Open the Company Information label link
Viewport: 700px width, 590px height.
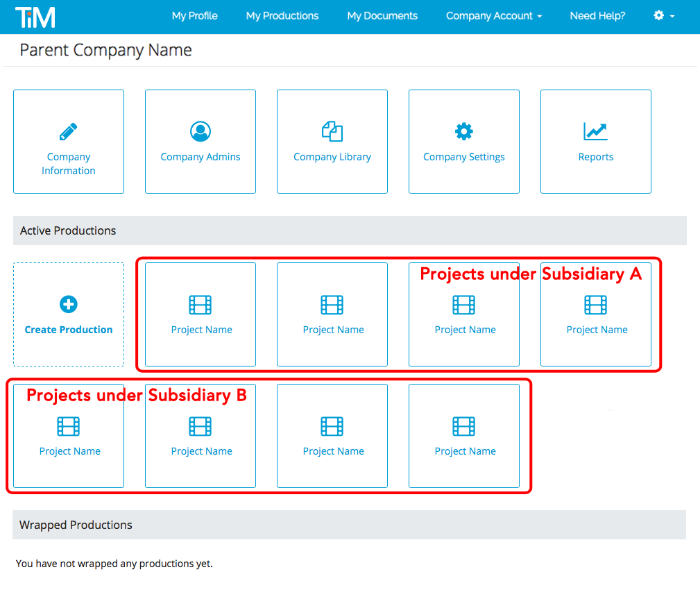click(69, 164)
